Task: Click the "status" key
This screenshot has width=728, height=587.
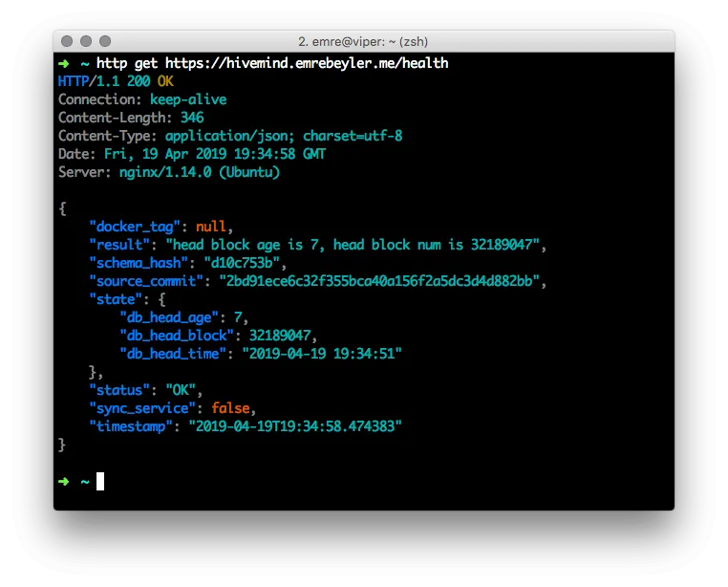Action: click(x=118, y=390)
